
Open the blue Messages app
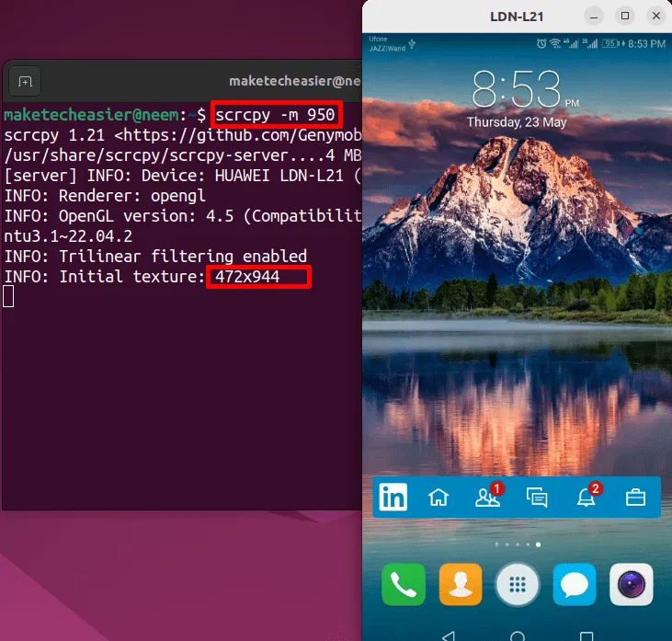(x=575, y=584)
